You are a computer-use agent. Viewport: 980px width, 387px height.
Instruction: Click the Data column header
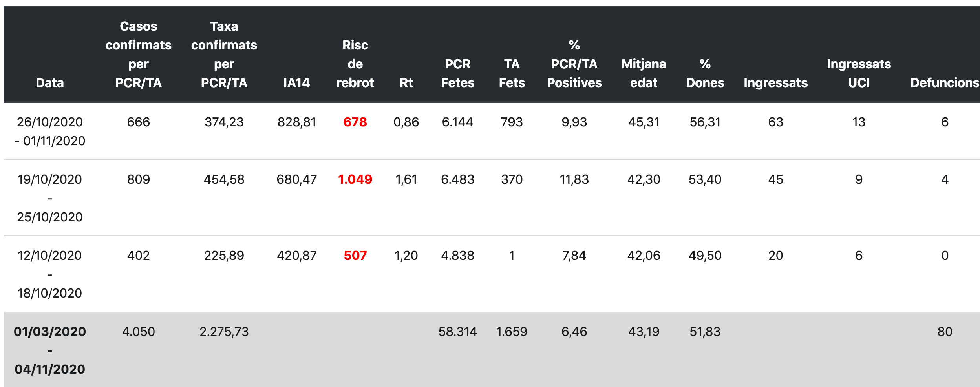[50, 83]
